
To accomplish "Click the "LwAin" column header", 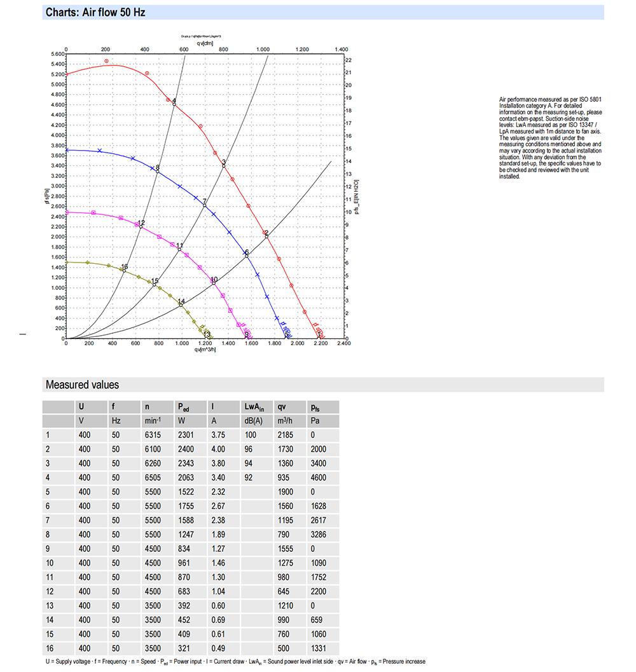I will [x=254, y=407].
